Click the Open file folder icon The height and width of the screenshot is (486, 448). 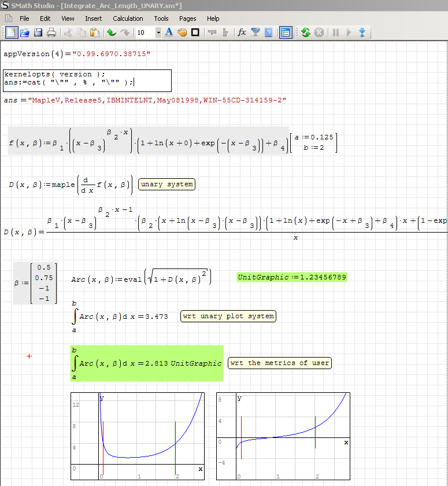pyautogui.click(x=25, y=32)
